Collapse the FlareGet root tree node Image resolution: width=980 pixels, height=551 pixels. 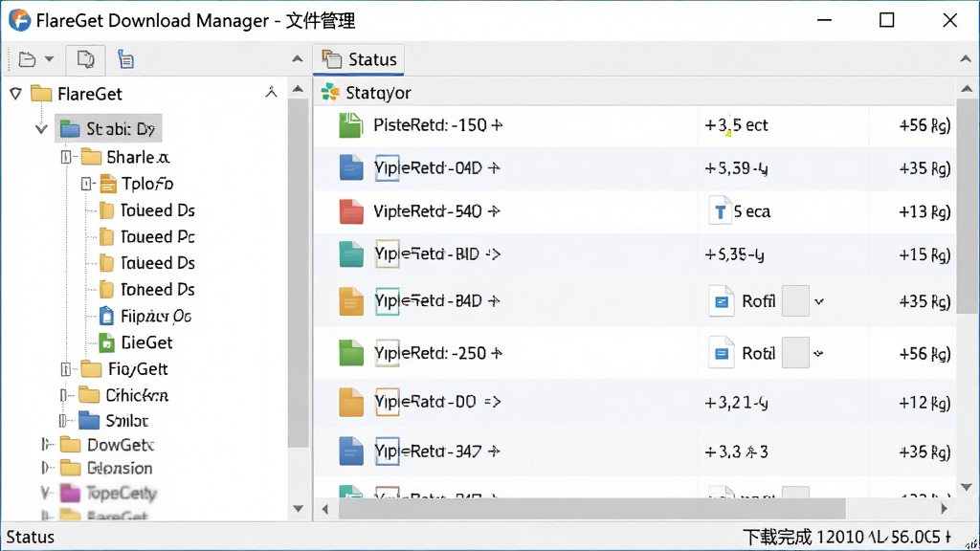(x=16, y=94)
